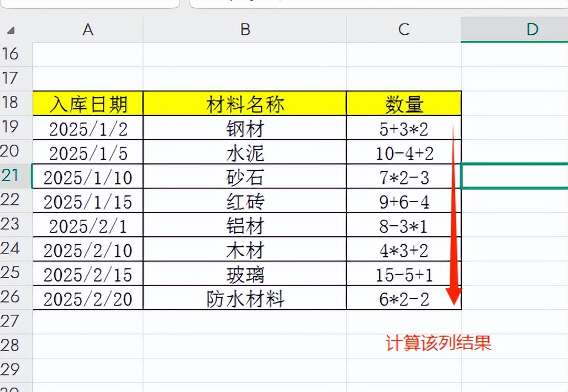This screenshot has height=392, width=568.
Task: Click the 铝材 cell
Action: 245,224
